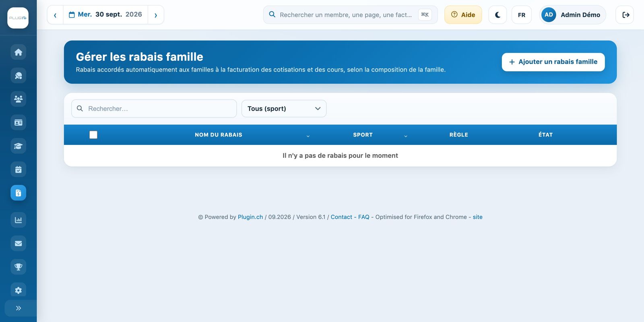The height and width of the screenshot is (322, 644).
Task: Toggle dark mode moon icon
Action: point(497,15)
